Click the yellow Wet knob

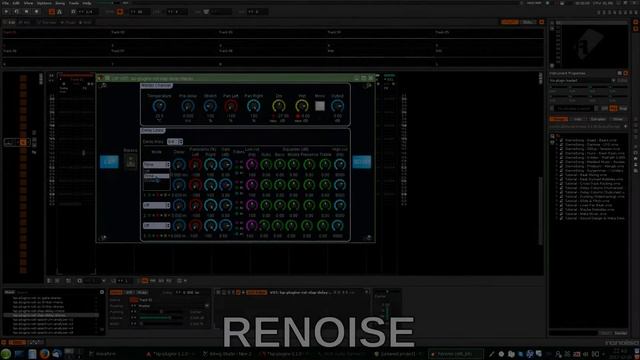pyautogui.click(x=302, y=106)
